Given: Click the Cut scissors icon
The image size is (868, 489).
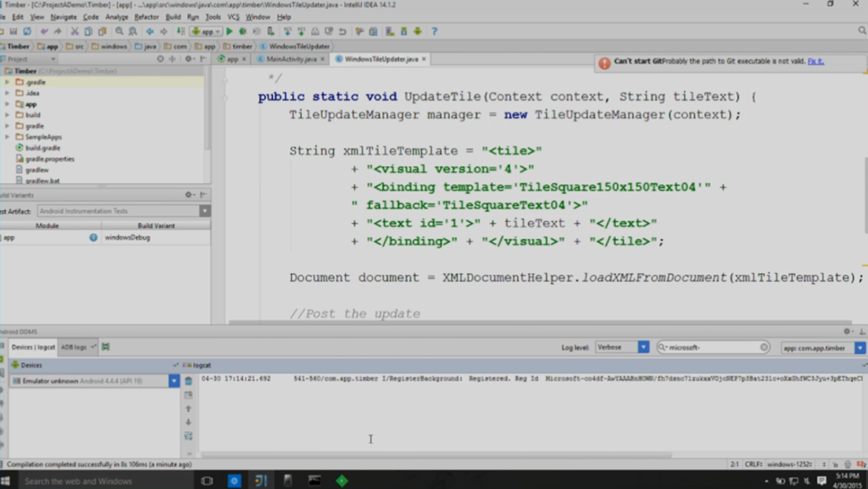Looking at the screenshot, I should click(x=75, y=31).
